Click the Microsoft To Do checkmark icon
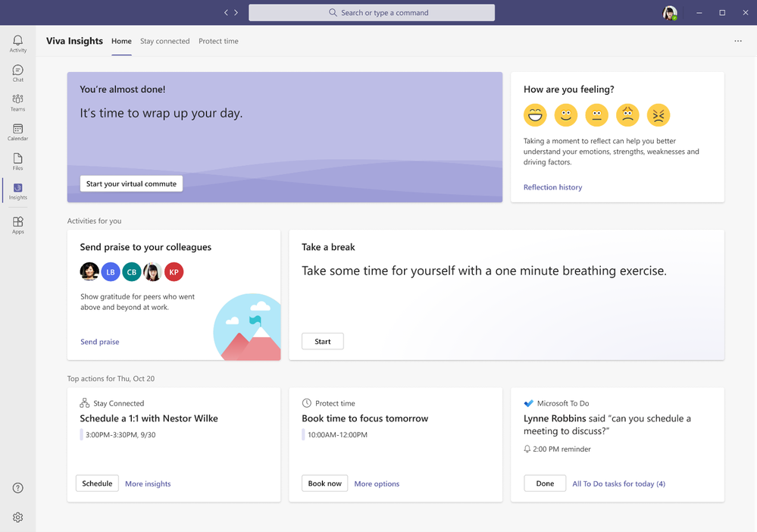Screen dimensions: 757x532 [x=529, y=402]
